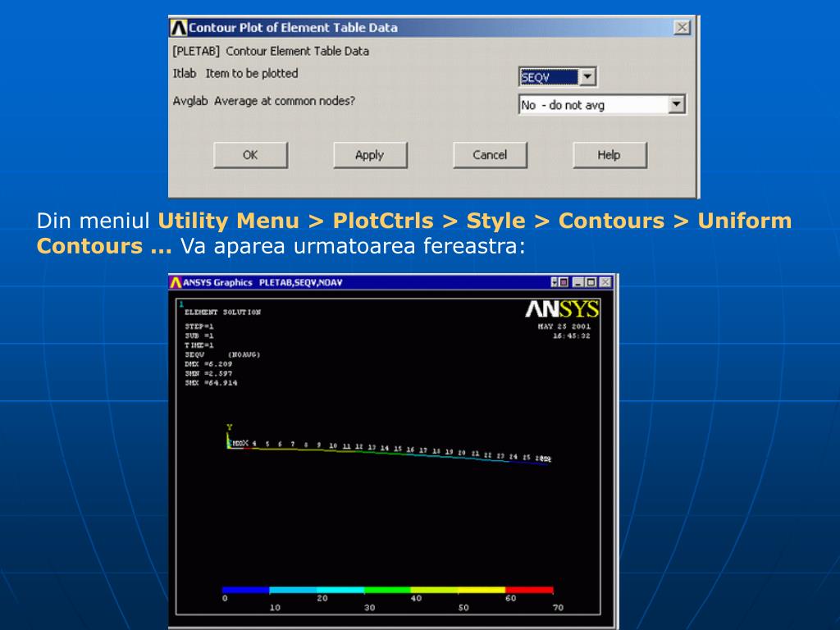Image resolution: width=840 pixels, height=630 pixels.
Task: Click legend value 20
Action: (x=322, y=598)
